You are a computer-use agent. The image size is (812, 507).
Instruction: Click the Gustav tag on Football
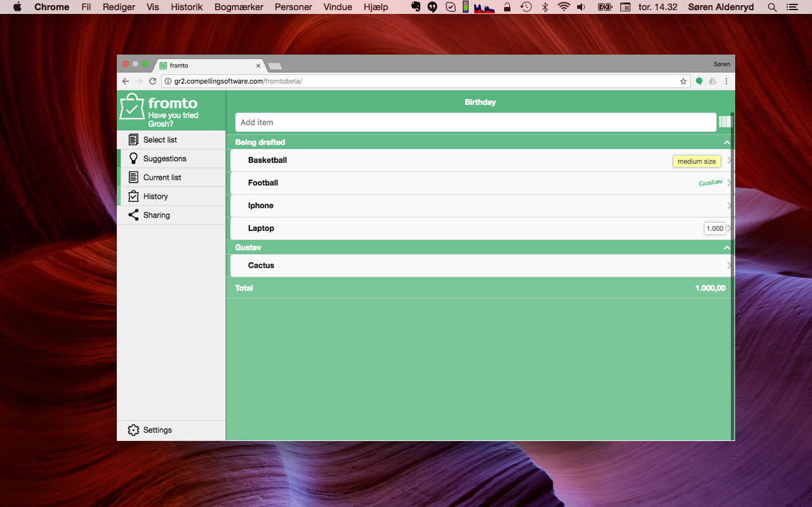710,183
